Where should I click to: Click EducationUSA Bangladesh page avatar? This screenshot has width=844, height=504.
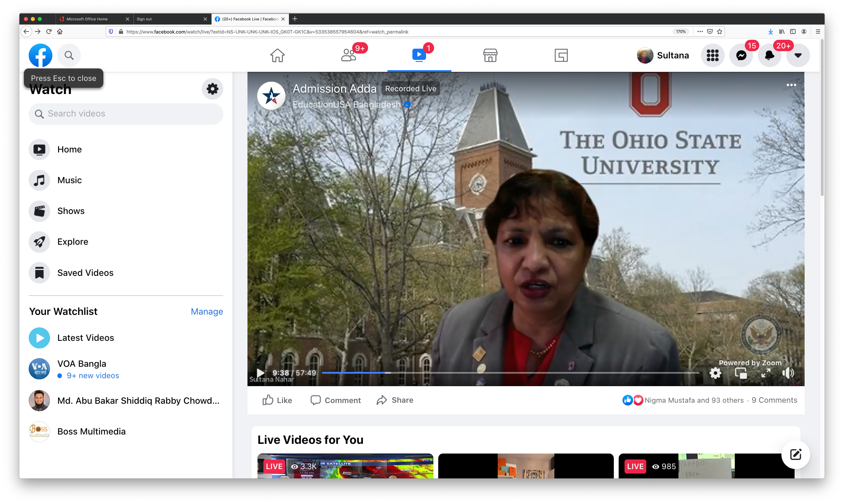pos(271,96)
